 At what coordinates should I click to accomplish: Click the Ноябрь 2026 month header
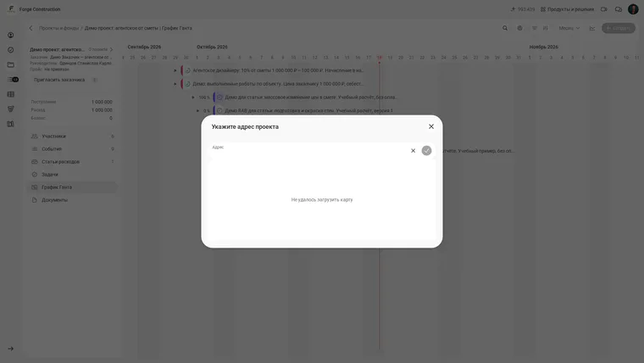click(543, 47)
